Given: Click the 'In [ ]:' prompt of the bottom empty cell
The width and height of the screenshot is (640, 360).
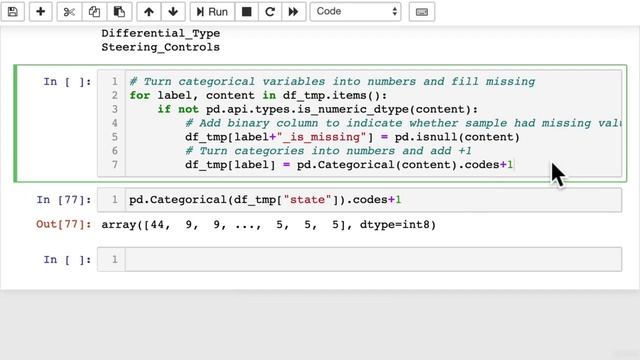Looking at the screenshot, I should pyautogui.click(x=67, y=260).
